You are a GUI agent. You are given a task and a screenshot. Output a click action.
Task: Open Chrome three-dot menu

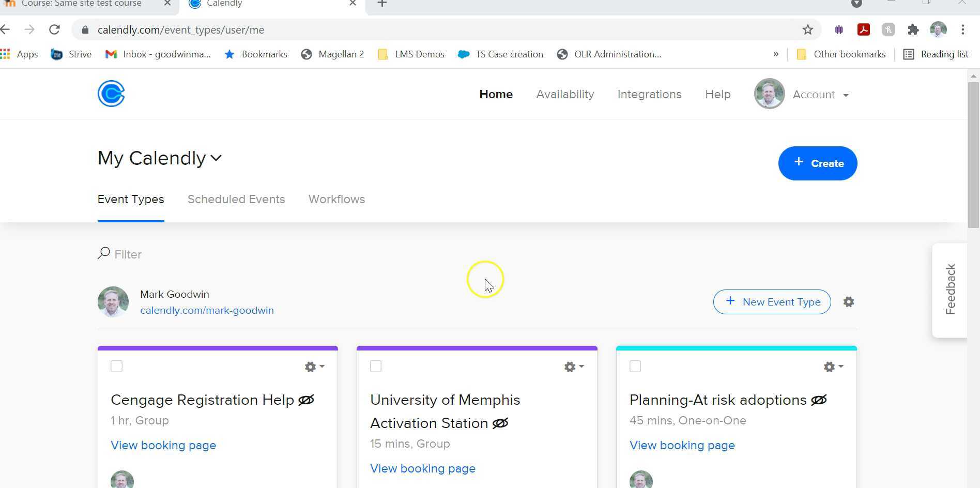963,30
